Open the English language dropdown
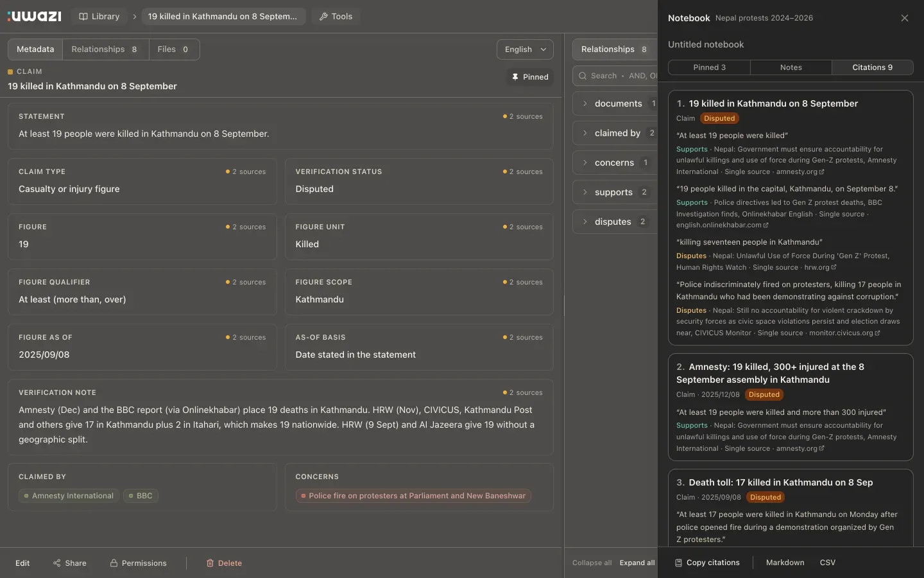The width and height of the screenshot is (924, 578). (x=525, y=49)
